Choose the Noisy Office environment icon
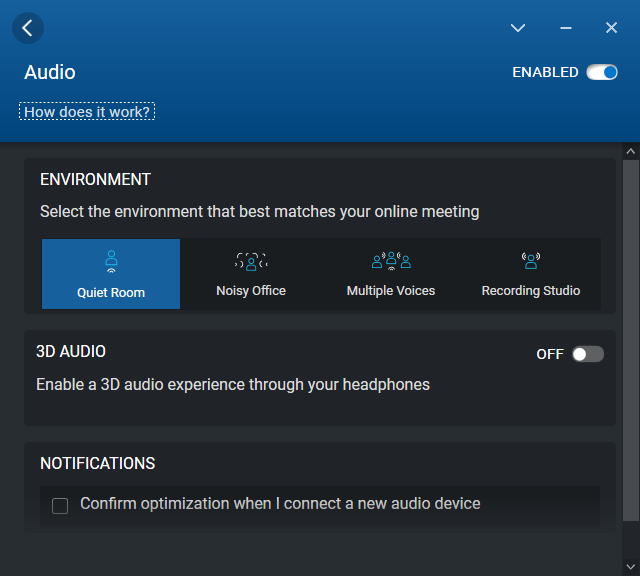640x576 pixels. coord(251,261)
